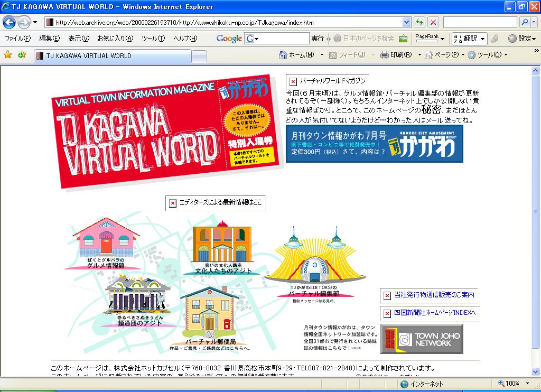Expand the 印刷 print options dropdown arrow
This screenshot has width=541, height=392.
coord(419,55)
